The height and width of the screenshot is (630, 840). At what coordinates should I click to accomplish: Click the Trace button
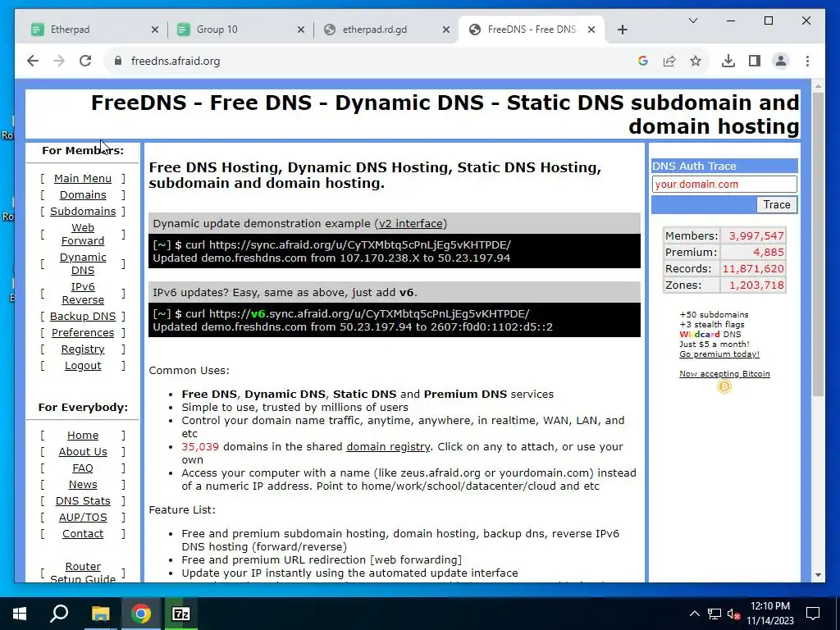(x=776, y=204)
